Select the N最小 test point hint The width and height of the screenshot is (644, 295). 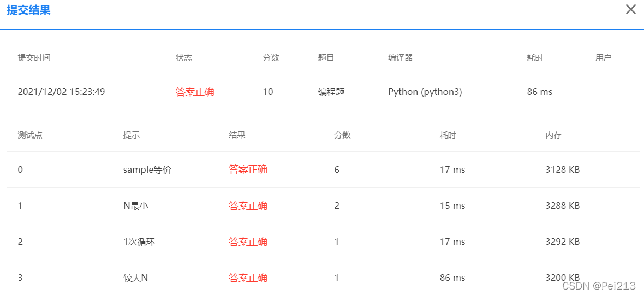pyautogui.click(x=135, y=206)
